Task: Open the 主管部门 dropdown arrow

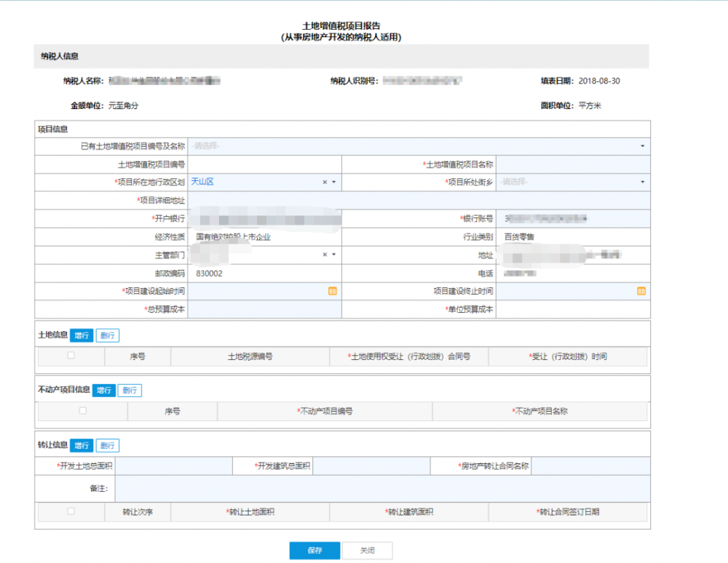Action: (x=333, y=255)
